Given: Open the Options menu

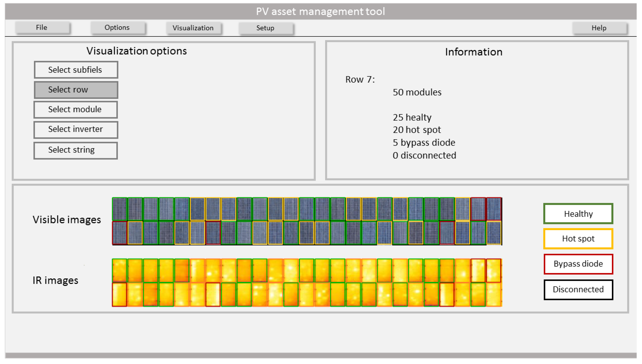Looking at the screenshot, I should click(118, 27).
